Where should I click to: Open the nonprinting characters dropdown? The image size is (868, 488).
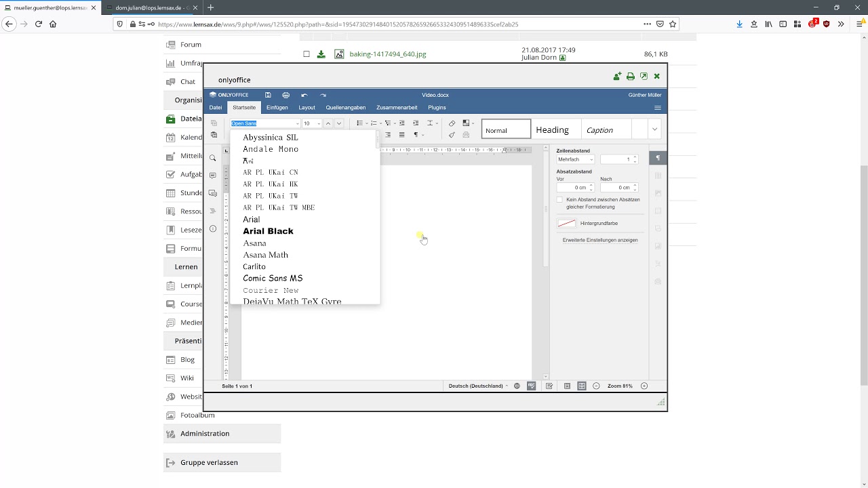tap(423, 135)
